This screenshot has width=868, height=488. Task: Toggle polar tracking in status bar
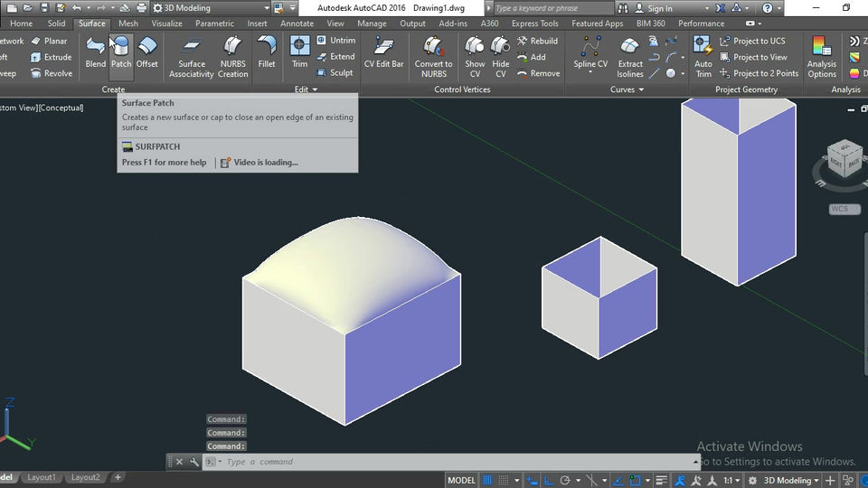point(565,480)
